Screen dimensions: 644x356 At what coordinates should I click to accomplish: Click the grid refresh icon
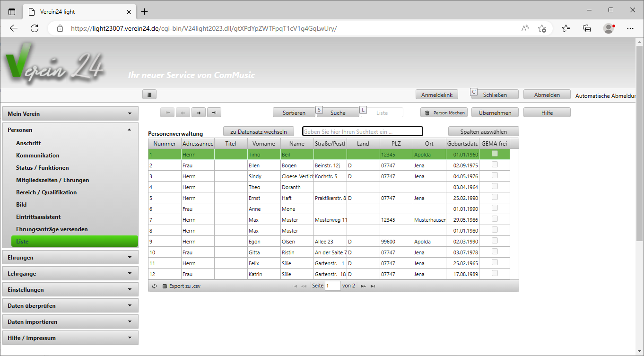coord(154,286)
